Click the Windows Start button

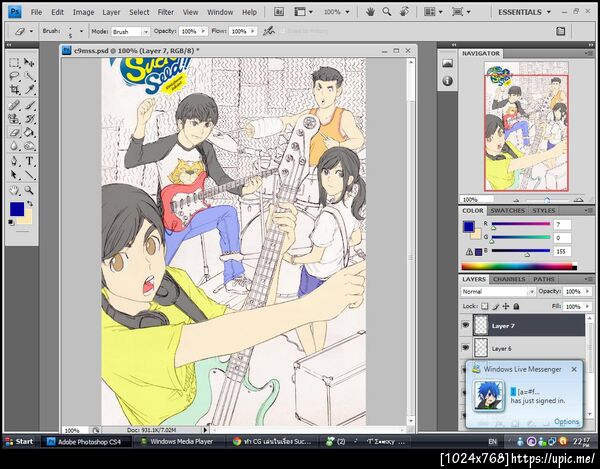(19, 441)
